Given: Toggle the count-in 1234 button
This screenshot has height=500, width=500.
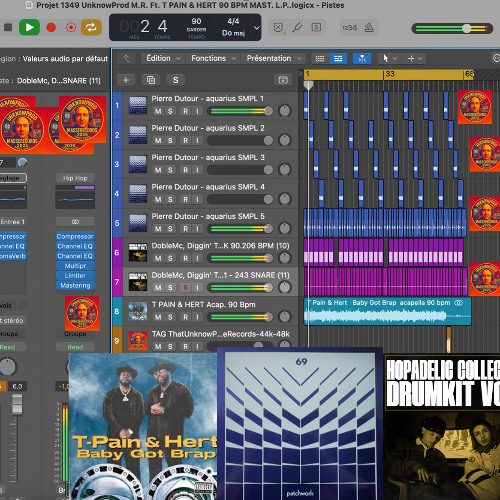Looking at the screenshot, I should click(x=349, y=28).
